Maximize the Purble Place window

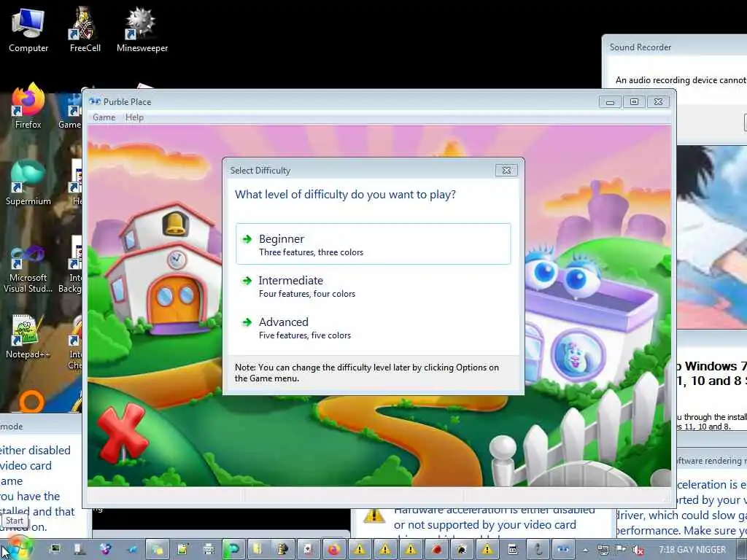pos(634,101)
